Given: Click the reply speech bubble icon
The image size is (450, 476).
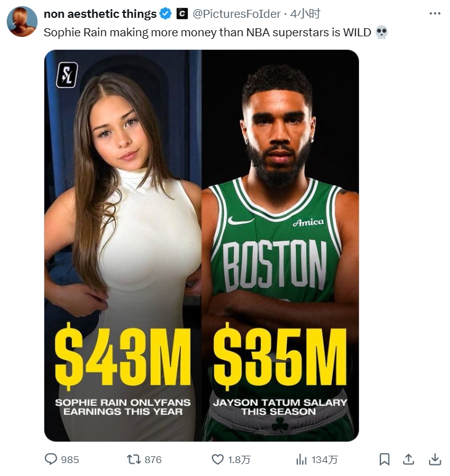Looking at the screenshot, I should [51, 459].
